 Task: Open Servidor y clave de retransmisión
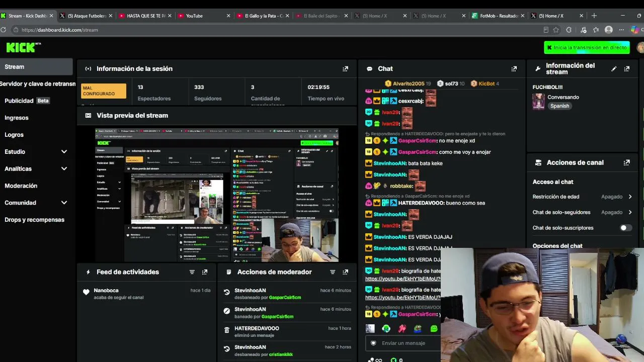coord(38,84)
